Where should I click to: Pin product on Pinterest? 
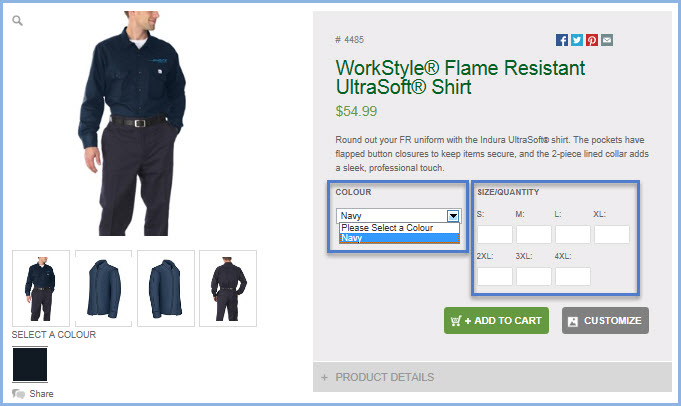(592, 40)
